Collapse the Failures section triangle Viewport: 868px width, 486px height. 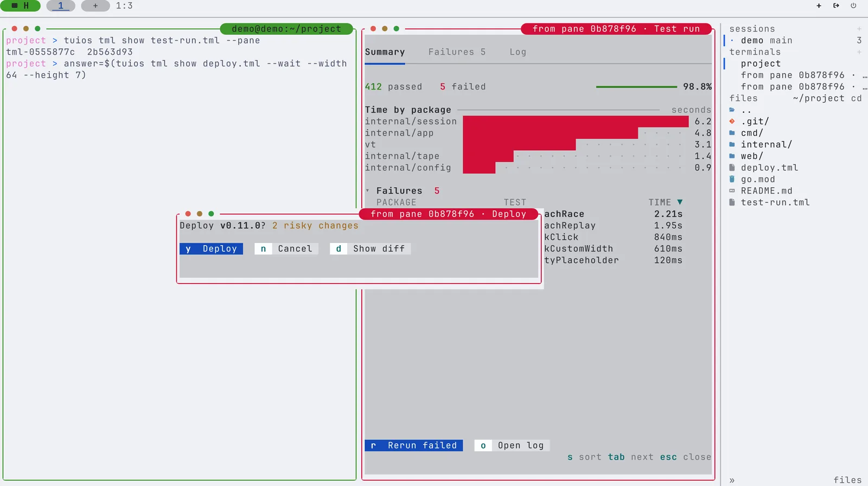[x=368, y=191]
